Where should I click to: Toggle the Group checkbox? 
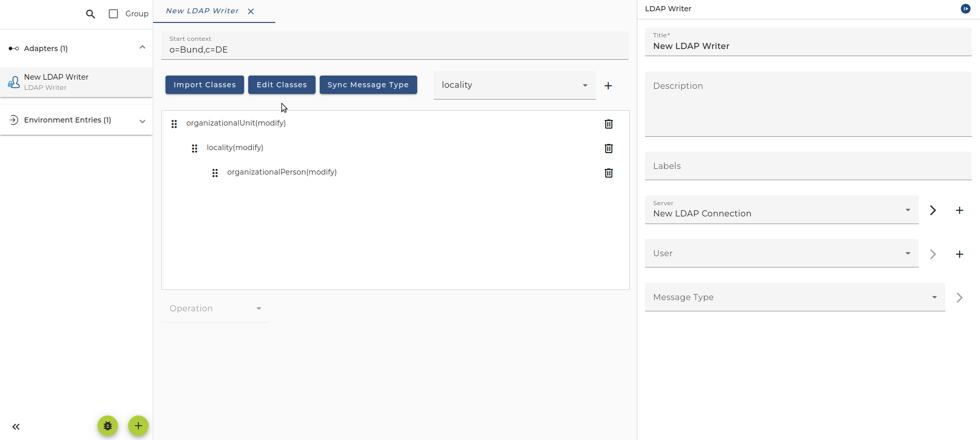point(113,14)
